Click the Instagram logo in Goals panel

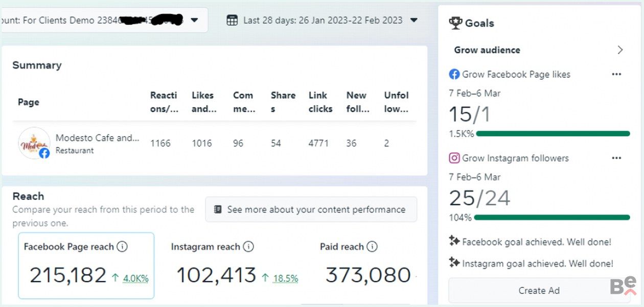[454, 158]
